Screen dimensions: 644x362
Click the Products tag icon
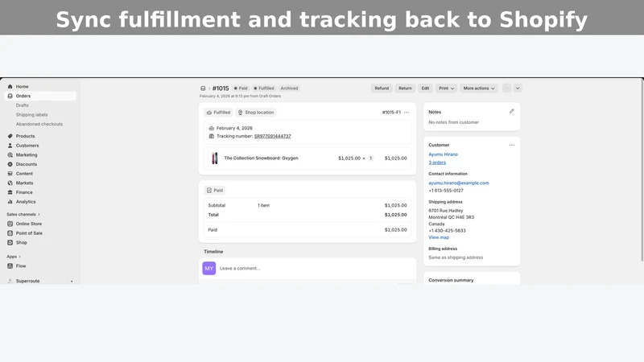(x=10, y=136)
